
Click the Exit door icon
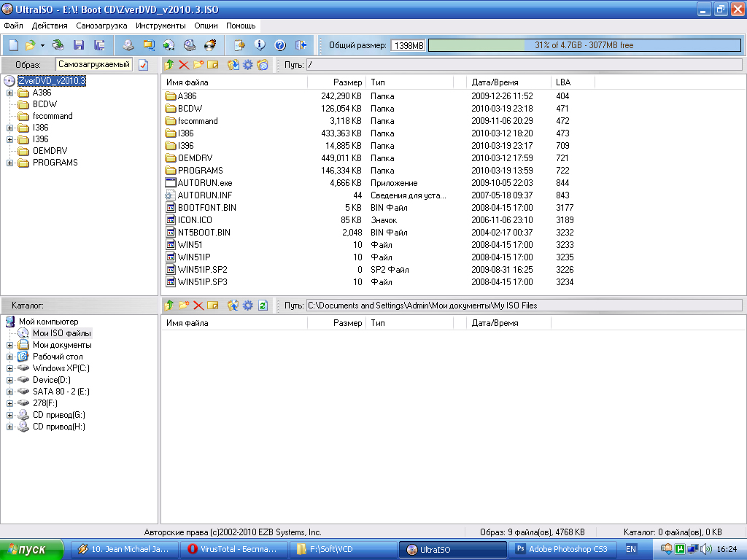(x=301, y=45)
